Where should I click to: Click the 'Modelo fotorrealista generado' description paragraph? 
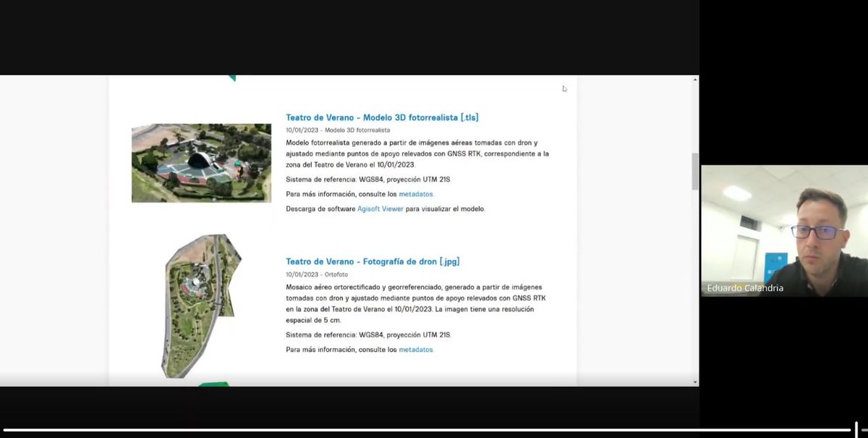click(x=418, y=153)
